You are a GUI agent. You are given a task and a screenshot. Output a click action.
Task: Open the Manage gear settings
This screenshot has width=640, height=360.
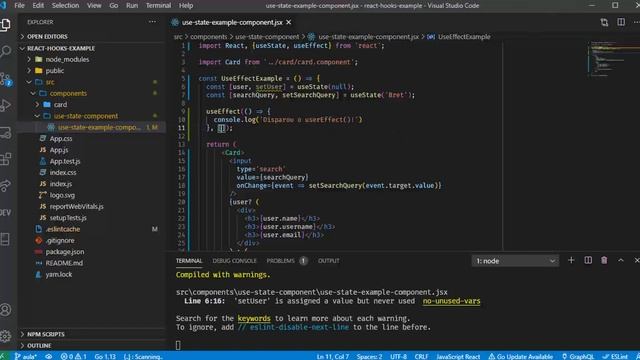coord(6,336)
